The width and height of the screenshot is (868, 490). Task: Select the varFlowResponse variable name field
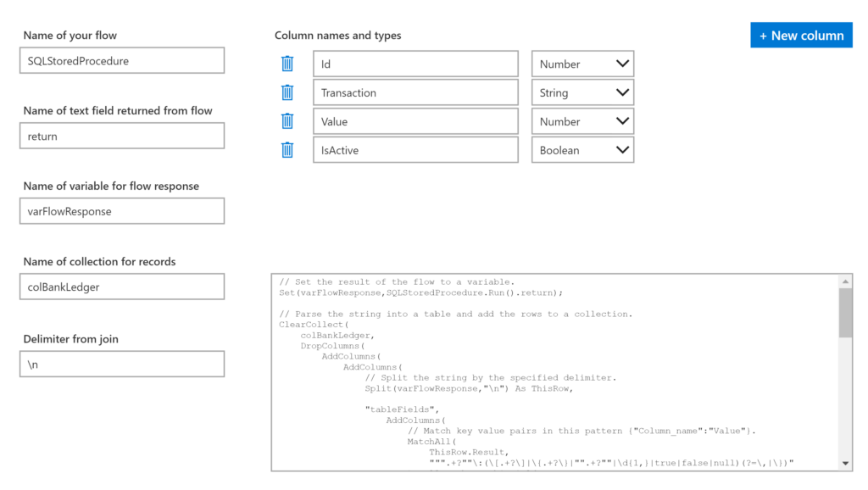coord(122,211)
